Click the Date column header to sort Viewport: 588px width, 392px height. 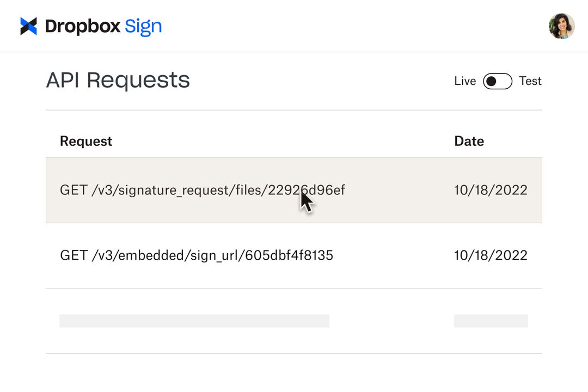coord(469,140)
